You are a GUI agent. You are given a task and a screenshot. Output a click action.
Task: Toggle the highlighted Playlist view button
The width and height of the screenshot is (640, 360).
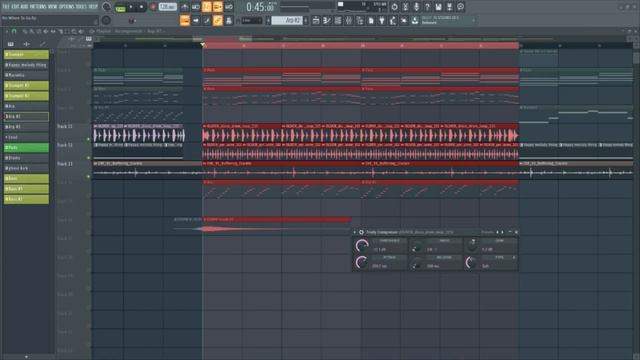(184, 20)
